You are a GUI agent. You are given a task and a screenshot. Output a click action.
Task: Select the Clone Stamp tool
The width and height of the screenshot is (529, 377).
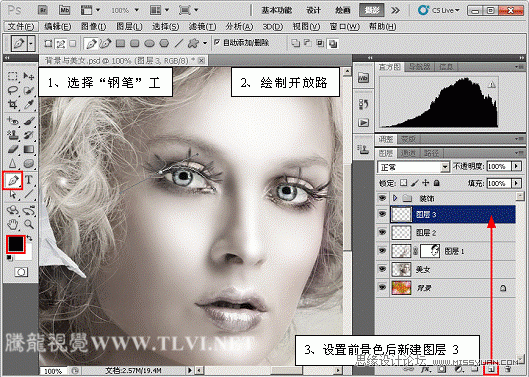(x=12, y=135)
